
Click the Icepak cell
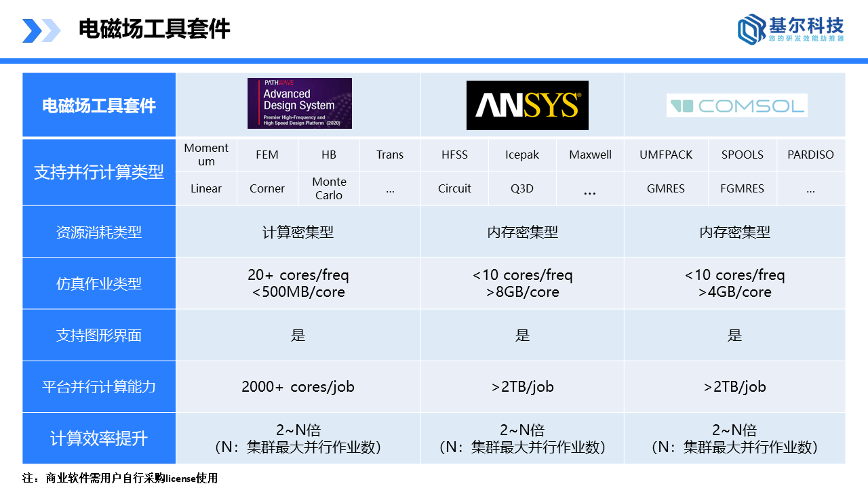click(522, 155)
